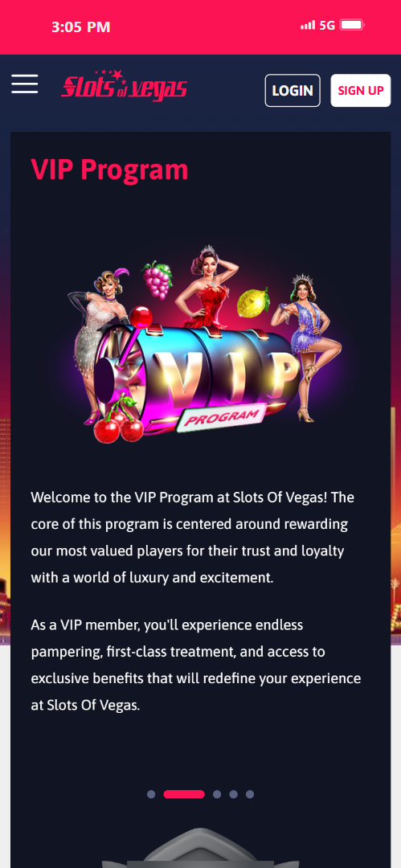This screenshot has width=401, height=868.
Task: Tap the battery icon in status bar
Action: pos(352,25)
